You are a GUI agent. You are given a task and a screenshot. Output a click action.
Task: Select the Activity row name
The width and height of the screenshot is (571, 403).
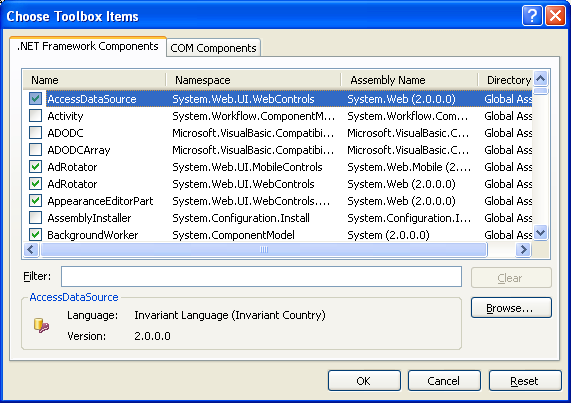click(x=65, y=116)
